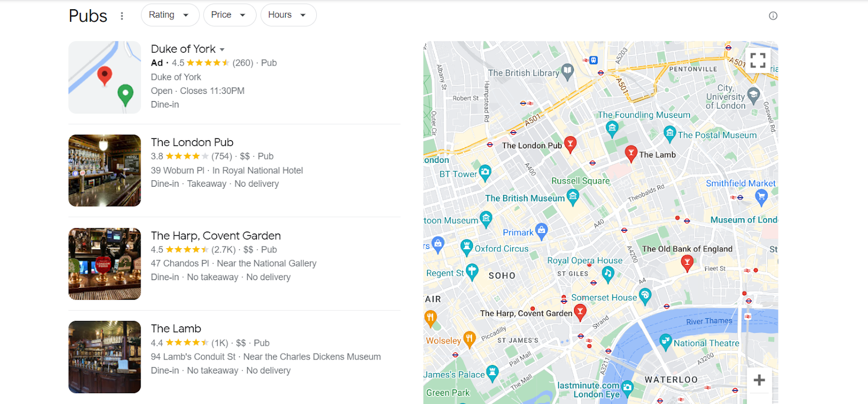Click The Foundling Museum marker
Image resolution: width=868 pixels, height=404 pixels.
pyautogui.click(x=612, y=129)
